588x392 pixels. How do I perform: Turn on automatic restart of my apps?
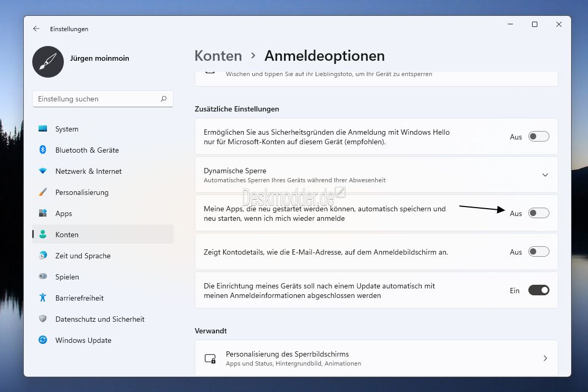coord(538,213)
